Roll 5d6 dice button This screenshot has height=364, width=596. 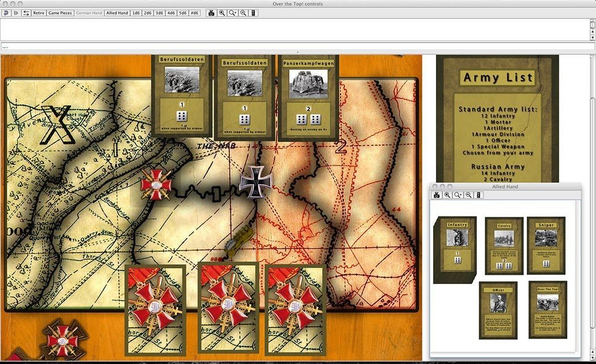point(183,13)
